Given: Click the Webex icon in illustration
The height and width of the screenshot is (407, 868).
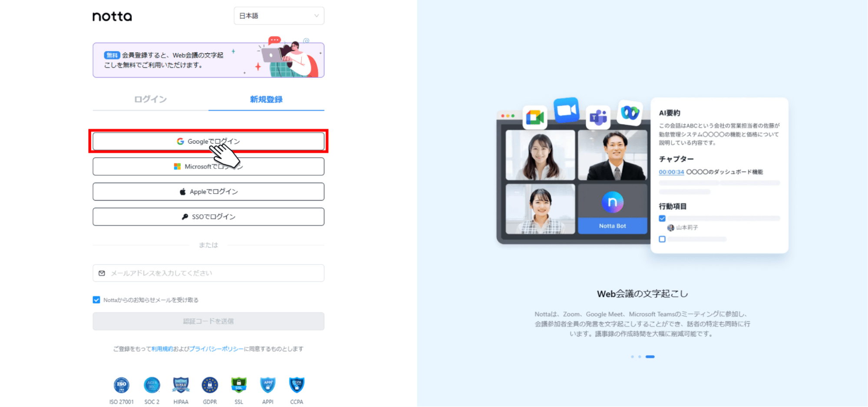Looking at the screenshot, I should (x=630, y=113).
